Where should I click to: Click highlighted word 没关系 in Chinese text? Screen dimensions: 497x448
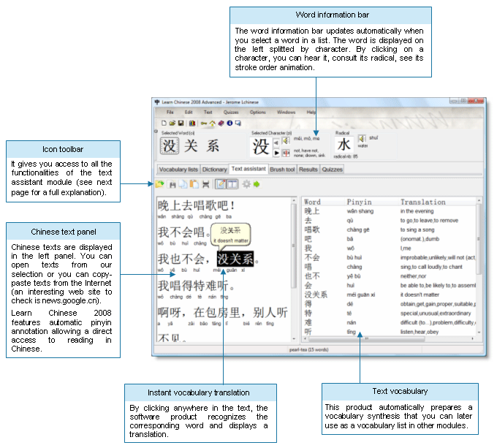point(235,259)
